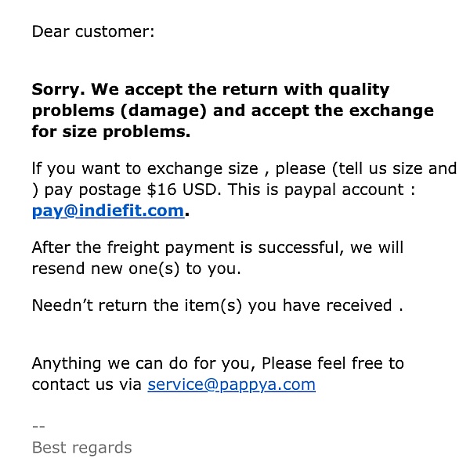Click the '(tell us size and' parenthetical text

(x=395, y=168)
